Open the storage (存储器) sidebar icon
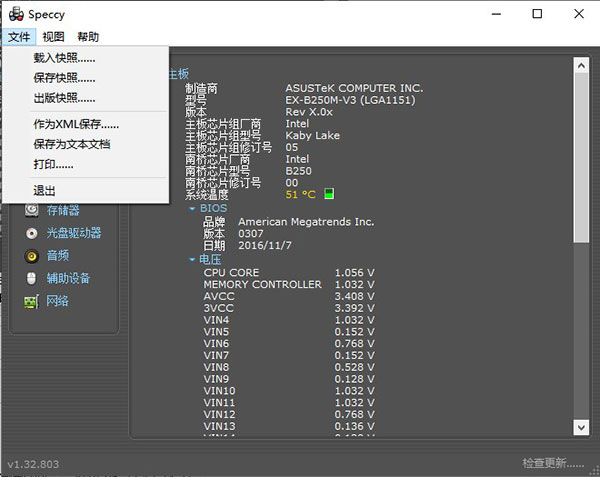This screenshot has height=477, width=600. [31, 210]
